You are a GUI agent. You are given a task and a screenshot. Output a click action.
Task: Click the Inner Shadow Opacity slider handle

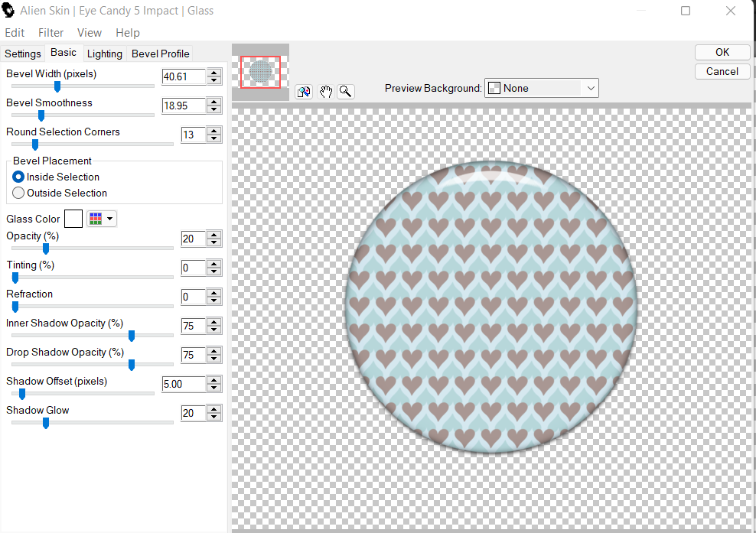pyautogui.click(x=132, y=335)
